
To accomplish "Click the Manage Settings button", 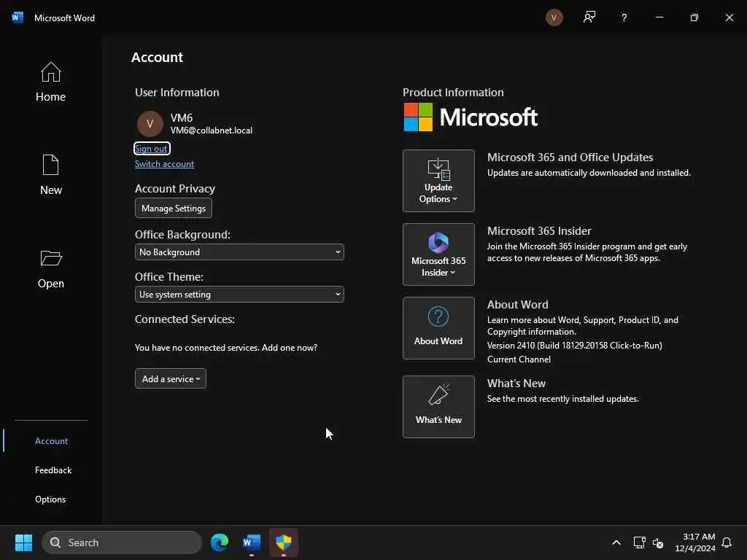I will click(174, 208).
